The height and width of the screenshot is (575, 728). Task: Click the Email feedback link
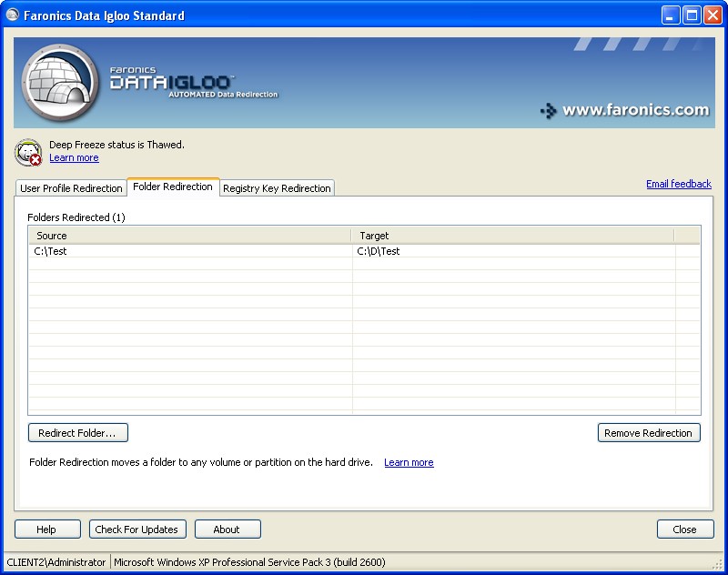679,184
